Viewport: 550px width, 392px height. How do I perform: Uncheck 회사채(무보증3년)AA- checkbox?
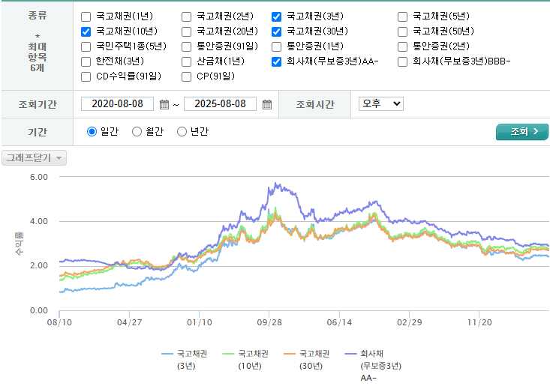tap(276, 61)
